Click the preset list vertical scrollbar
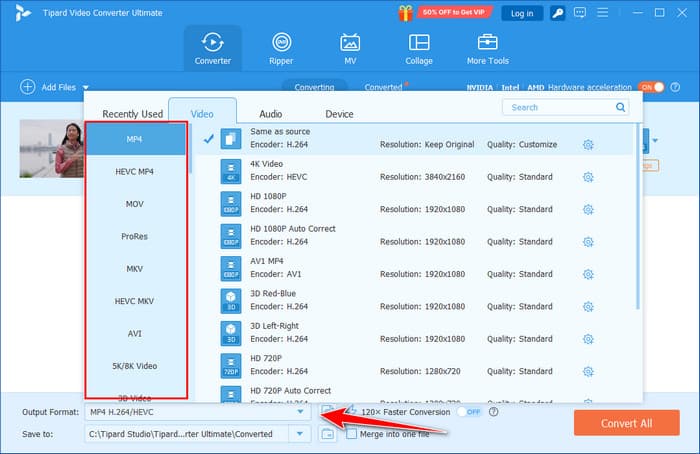The width and height of the screenshot is (700, 454). 637,217
